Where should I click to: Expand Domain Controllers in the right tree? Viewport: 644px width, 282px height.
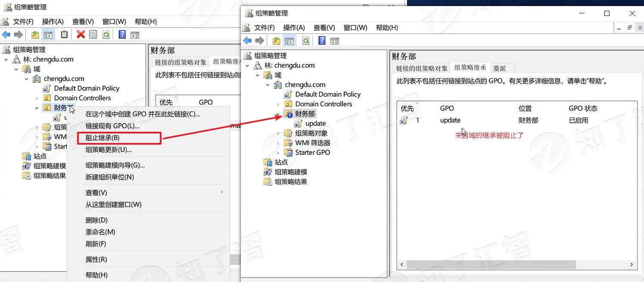[278, 104]
